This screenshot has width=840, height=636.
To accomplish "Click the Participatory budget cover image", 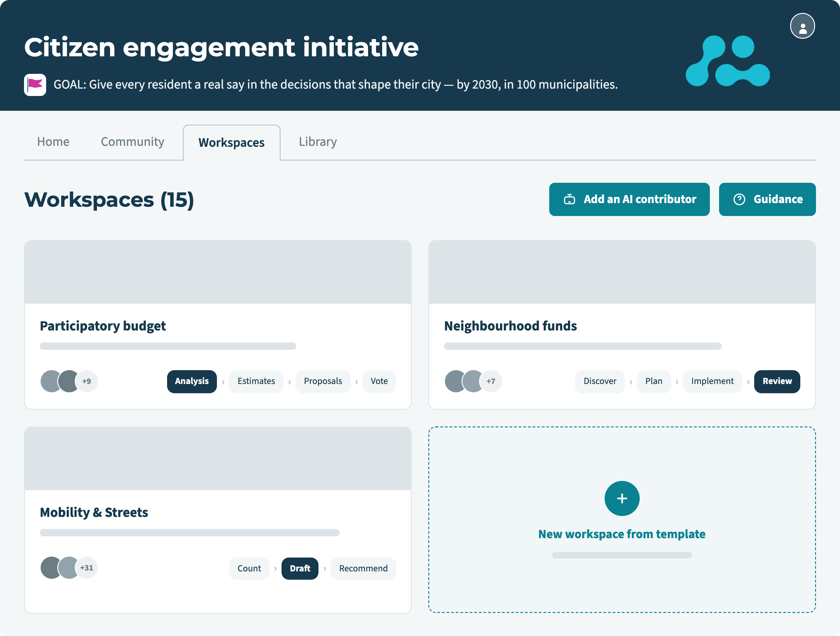I will click(218, 272).
